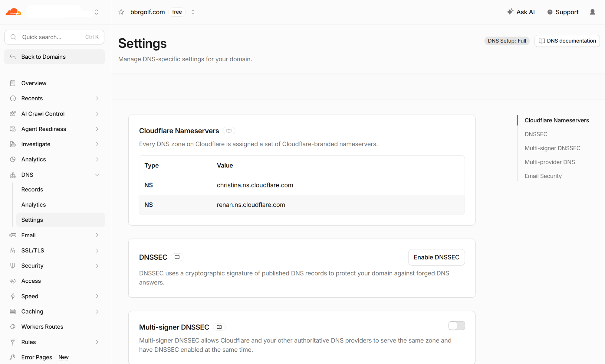Open Ask AI assistant
This screenshot has height=364, width=605.
521,12
